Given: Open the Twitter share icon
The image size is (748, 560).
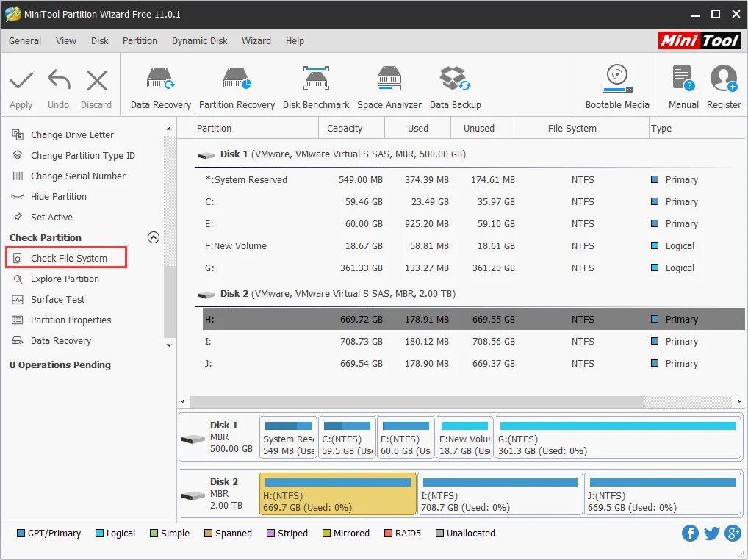Looking at the screenshot, I should [711, 533].
